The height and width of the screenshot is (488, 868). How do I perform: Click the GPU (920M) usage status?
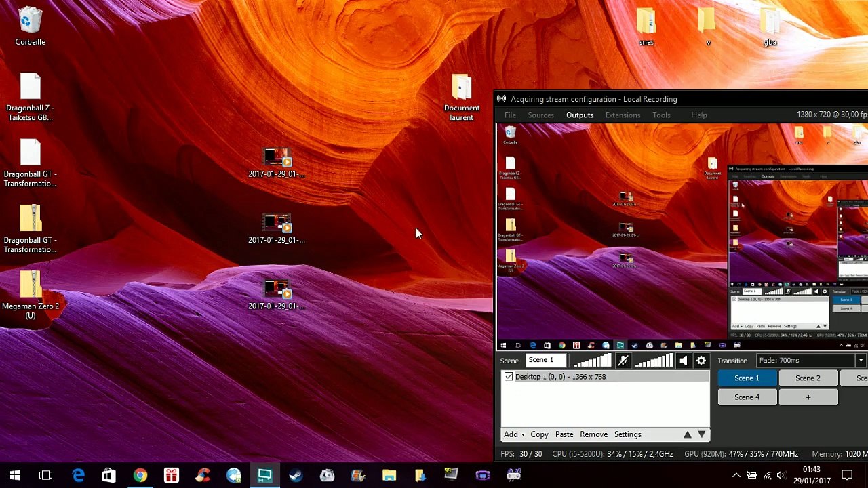click(x=741, y=454)
